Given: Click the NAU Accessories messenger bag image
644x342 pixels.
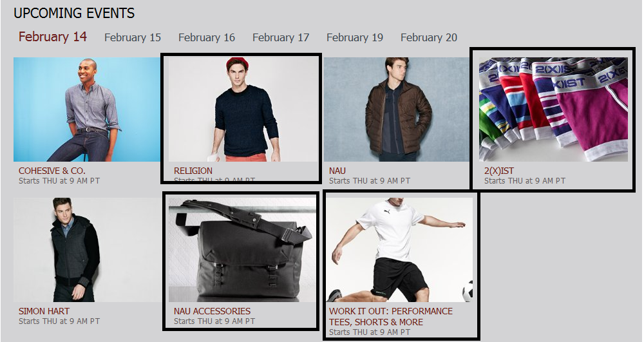Looking at the screenshot, I should tap(242, 250).
